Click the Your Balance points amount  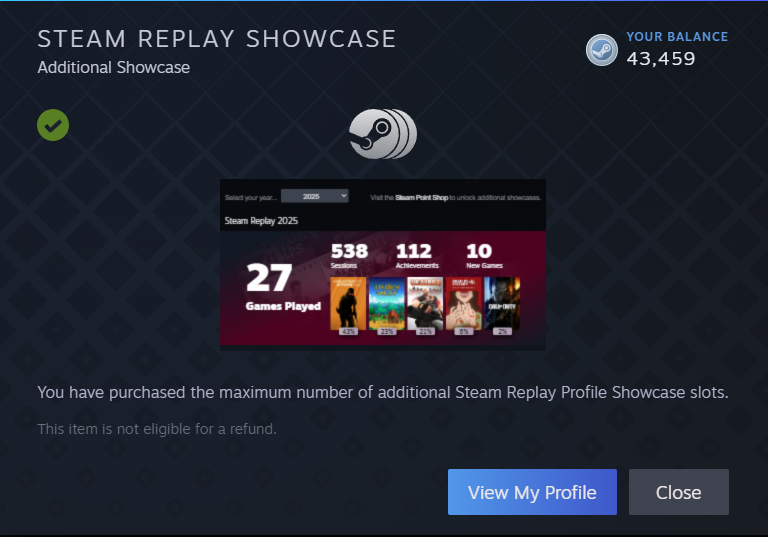pos(661,59)
